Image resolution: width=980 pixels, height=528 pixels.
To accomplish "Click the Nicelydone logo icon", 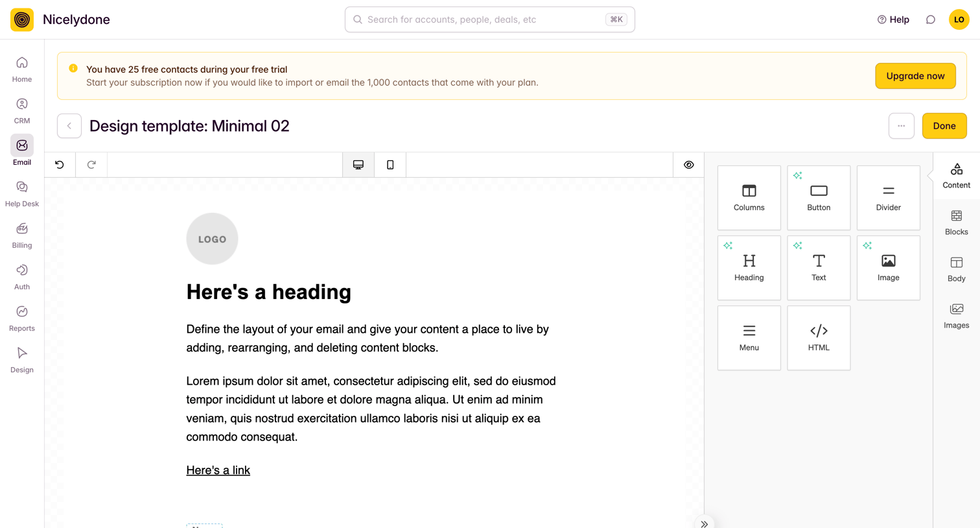I will tap(22, 19).
